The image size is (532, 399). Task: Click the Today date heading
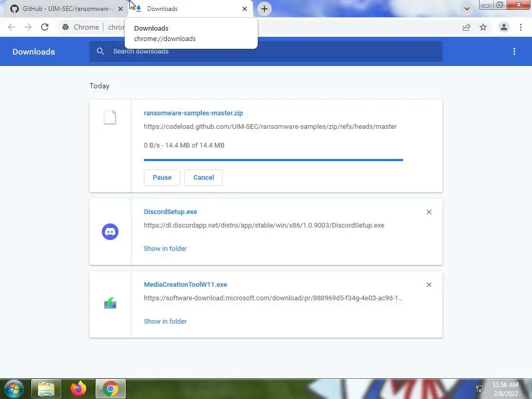[99, 86]
